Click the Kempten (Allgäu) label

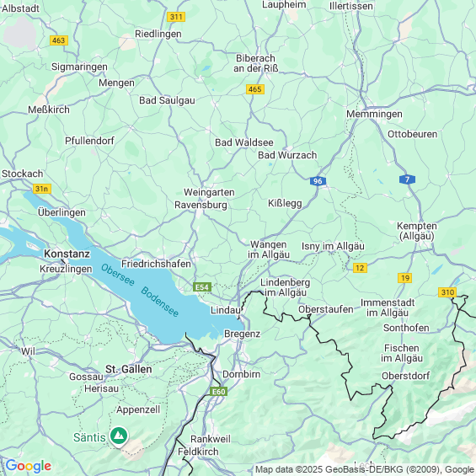point(417,231)
